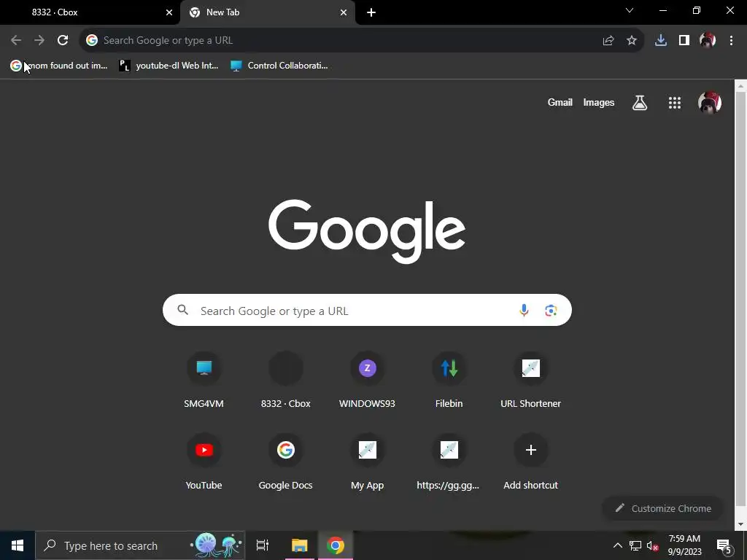Close the New Tab tab

click(x=344, y=12)
